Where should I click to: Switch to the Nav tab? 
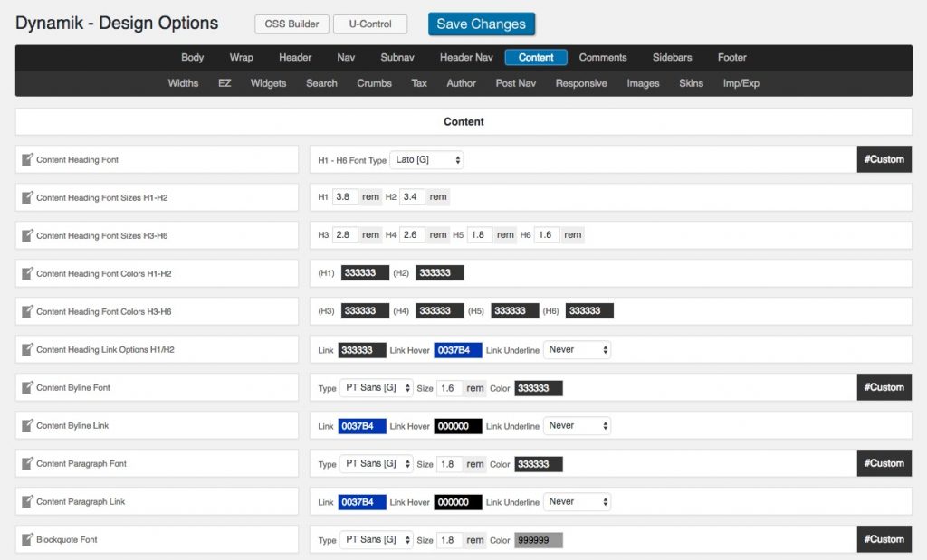(346, 57)
